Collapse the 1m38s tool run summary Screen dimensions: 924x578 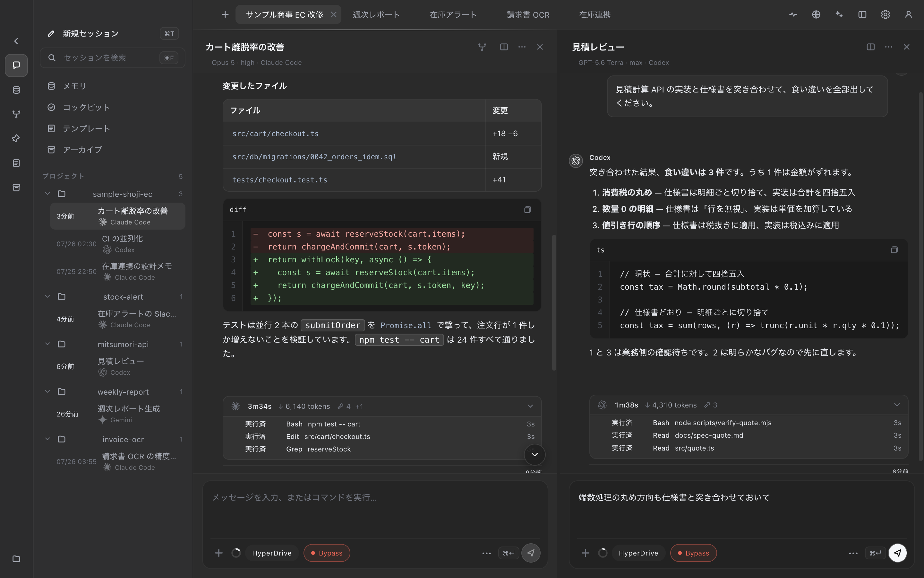(x=897, y=405)
